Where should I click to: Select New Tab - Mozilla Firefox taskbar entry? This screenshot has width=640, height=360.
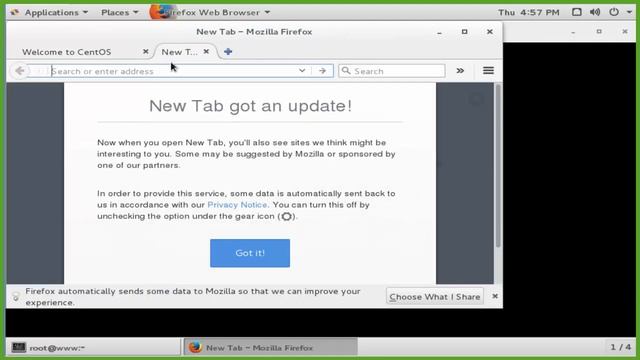(x=271, y=347)
